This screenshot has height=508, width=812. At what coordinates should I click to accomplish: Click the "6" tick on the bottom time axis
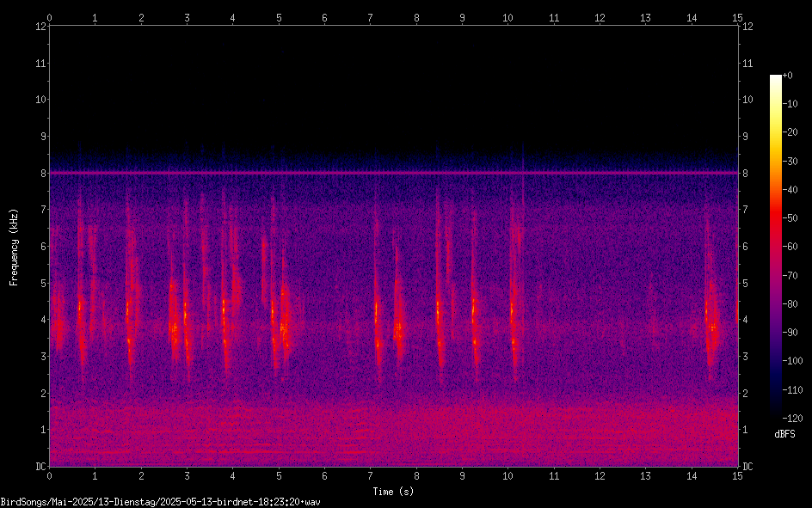tap(324, 476)
